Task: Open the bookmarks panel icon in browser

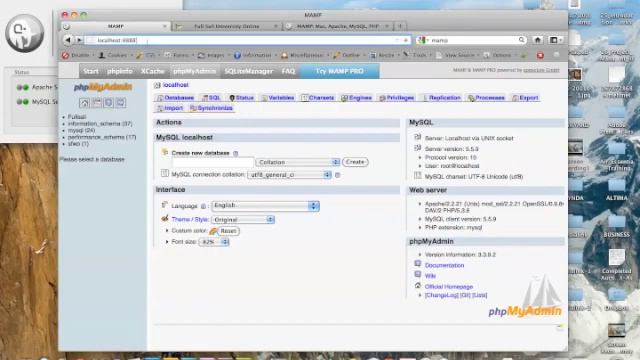Action: [x=555, y=40]
